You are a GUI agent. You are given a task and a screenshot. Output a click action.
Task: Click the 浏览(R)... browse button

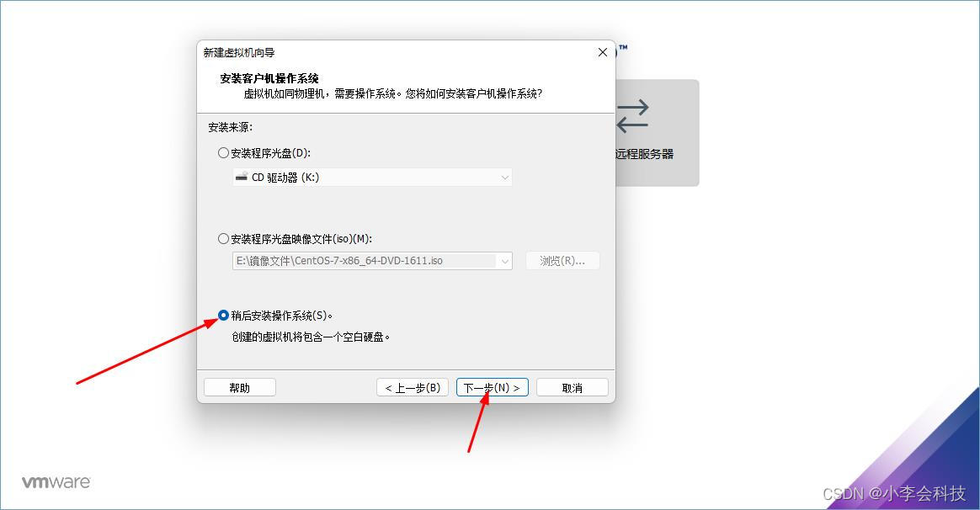(562, 261)
